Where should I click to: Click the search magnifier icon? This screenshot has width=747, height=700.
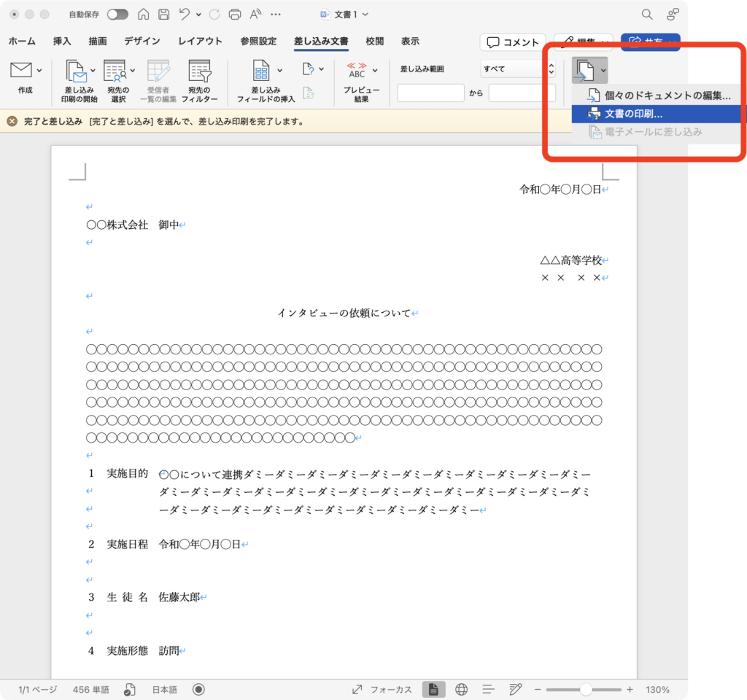click(x=646, y=15)
